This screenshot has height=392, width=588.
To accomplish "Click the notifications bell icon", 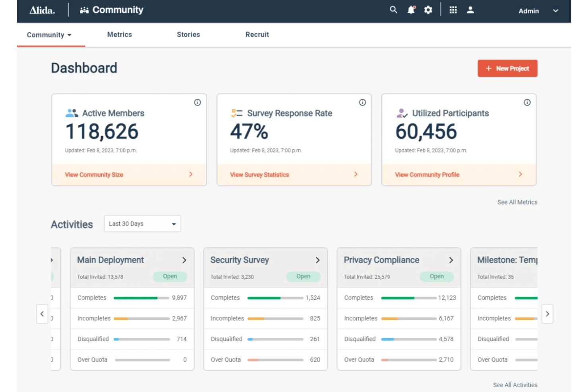I will click(x=411, y=10).
